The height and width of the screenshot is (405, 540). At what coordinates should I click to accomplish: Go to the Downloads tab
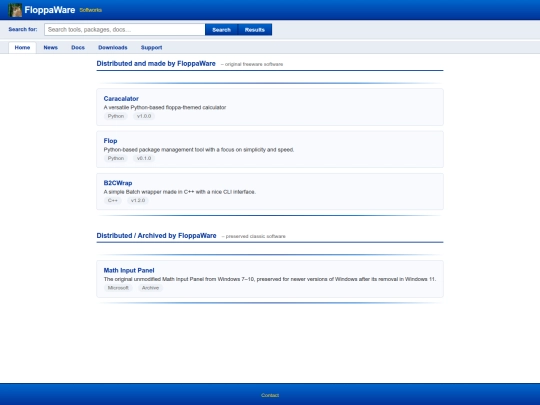click(x=113, y=48)
